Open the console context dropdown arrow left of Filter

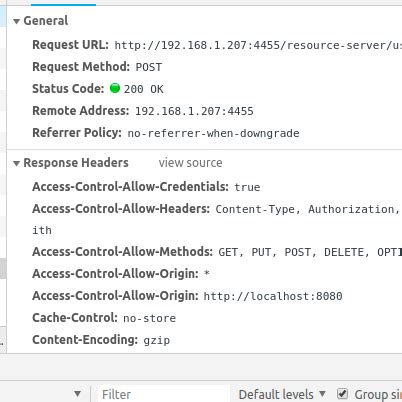point(77,394)
